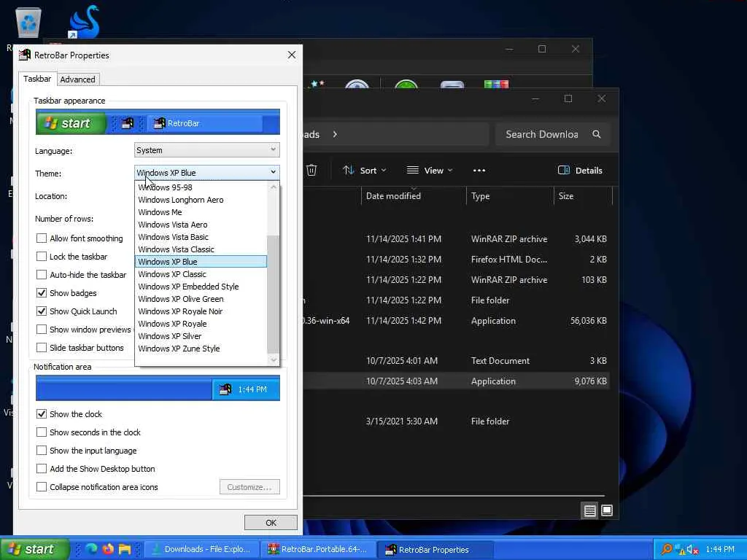Click the trash delete icon in File Explorer

pos(311,170)
